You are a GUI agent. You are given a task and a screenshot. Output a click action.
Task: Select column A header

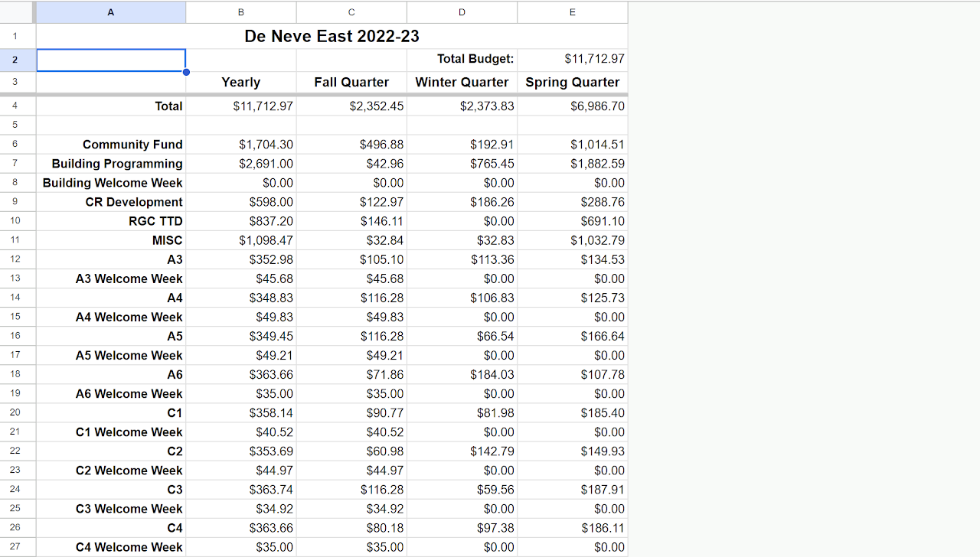pos(111,12)
